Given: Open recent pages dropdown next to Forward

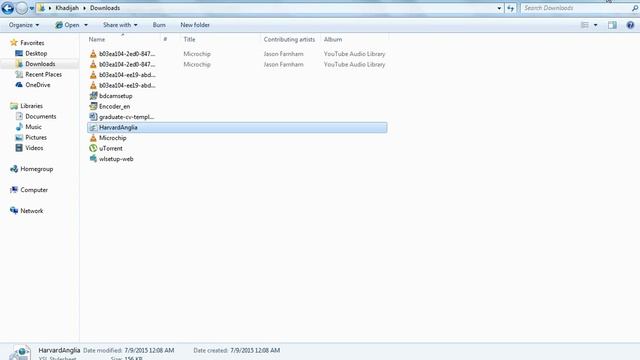Looking at the screenshot, I should point(31,8).
